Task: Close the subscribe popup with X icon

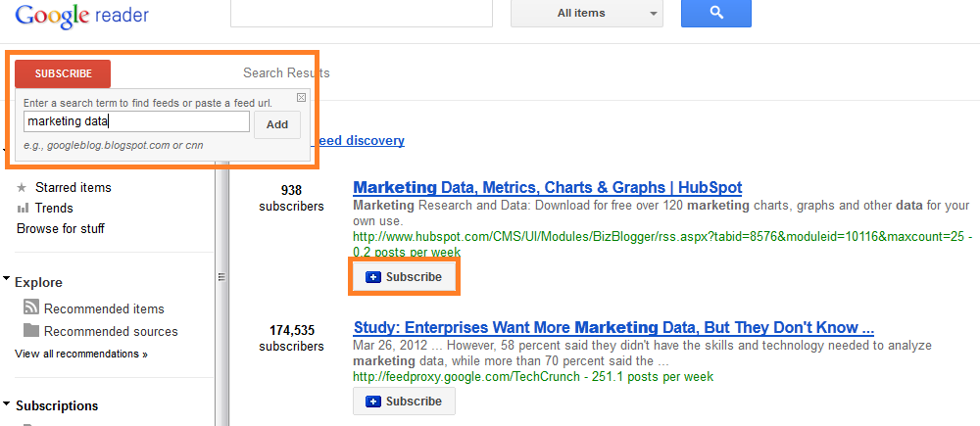Action: point(301,97)
